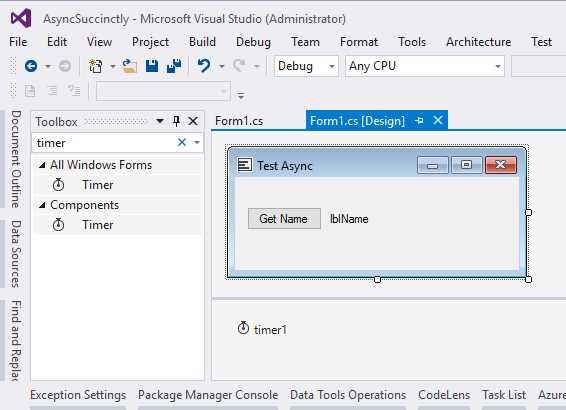Click the form's bottom-middle resize handle

point(377,279)
